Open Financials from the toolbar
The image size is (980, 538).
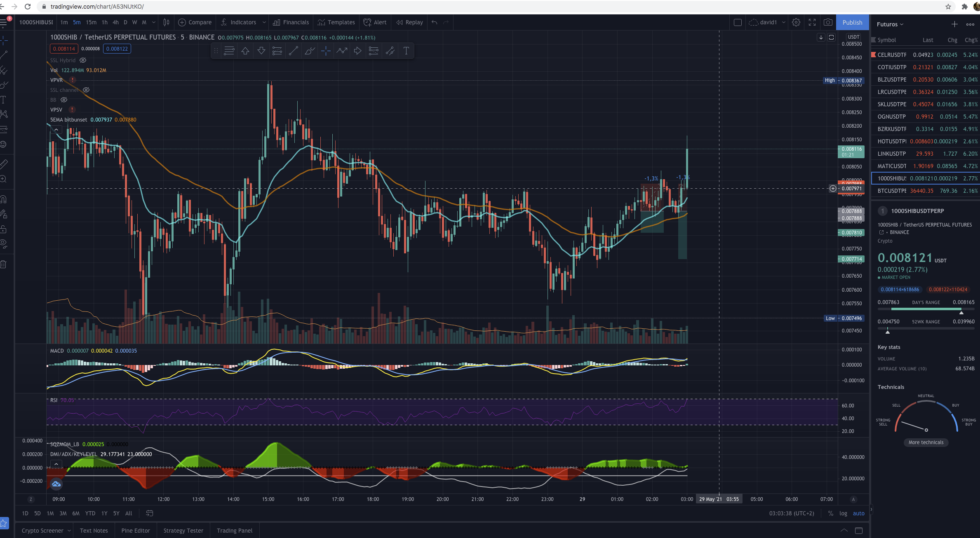[x=291, y=22]
